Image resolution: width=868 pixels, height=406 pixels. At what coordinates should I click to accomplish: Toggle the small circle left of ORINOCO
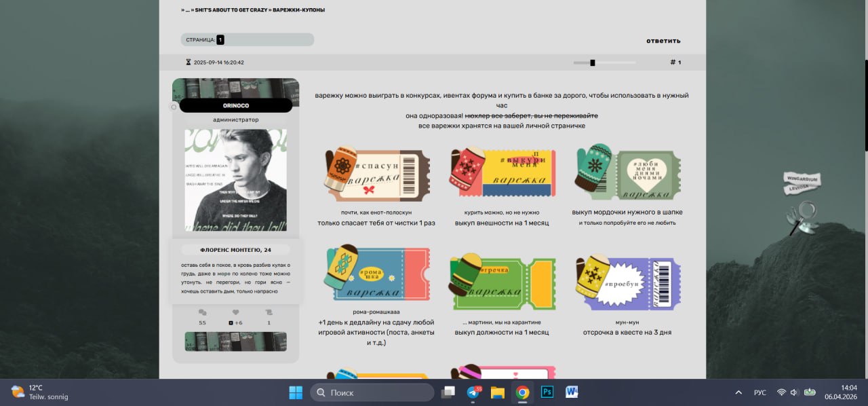174,107
